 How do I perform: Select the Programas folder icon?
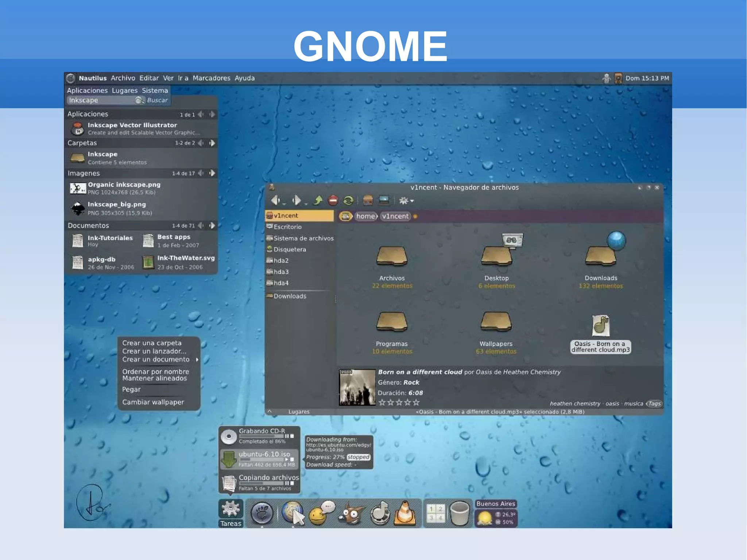coord(392,321)
